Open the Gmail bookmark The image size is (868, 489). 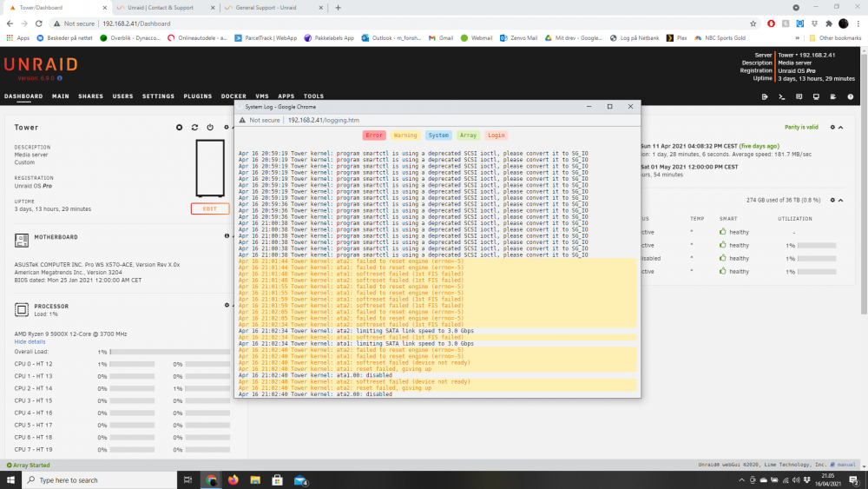441,38
